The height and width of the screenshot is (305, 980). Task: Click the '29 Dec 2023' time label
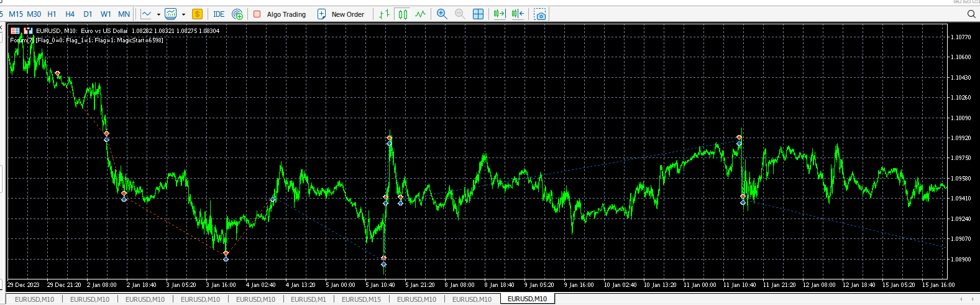(x=24, y=285)
